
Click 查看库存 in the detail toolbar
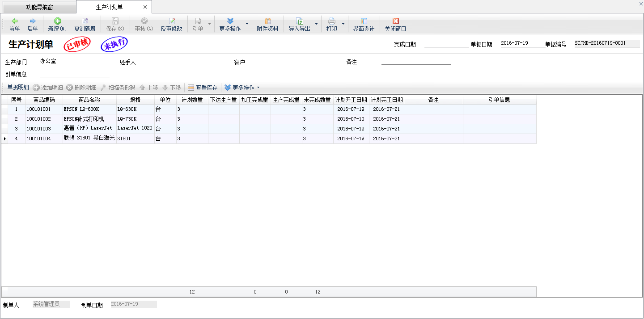(x=203, y=88)
